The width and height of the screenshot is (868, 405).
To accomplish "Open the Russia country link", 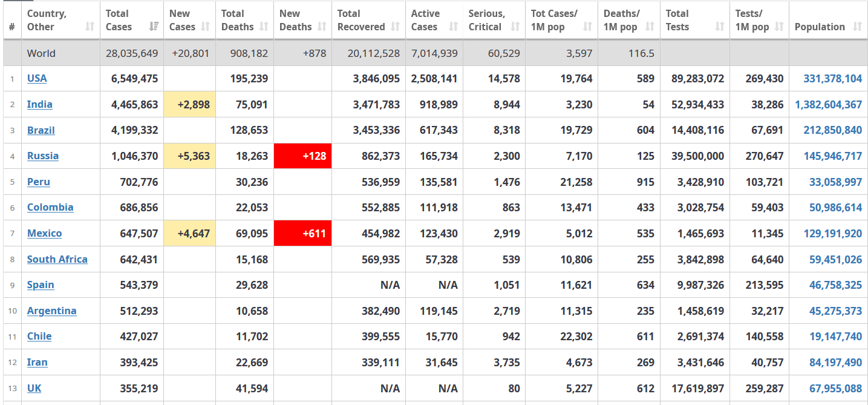I will point(43,156).
